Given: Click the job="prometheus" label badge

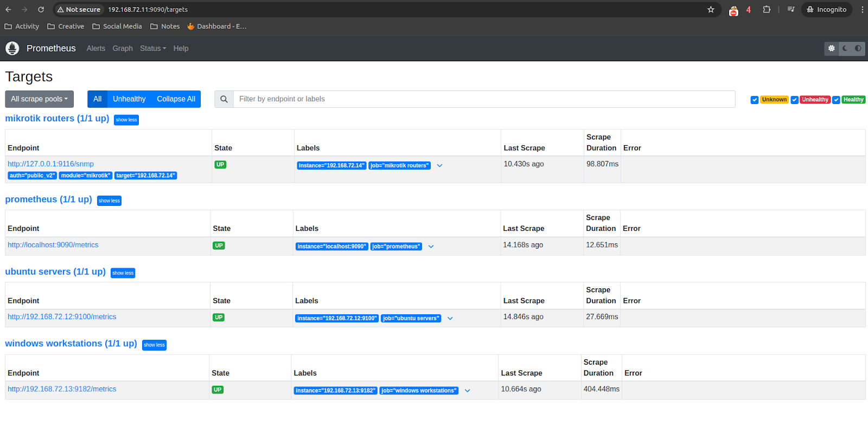Looking at the screenshot, I should [396, 247].
